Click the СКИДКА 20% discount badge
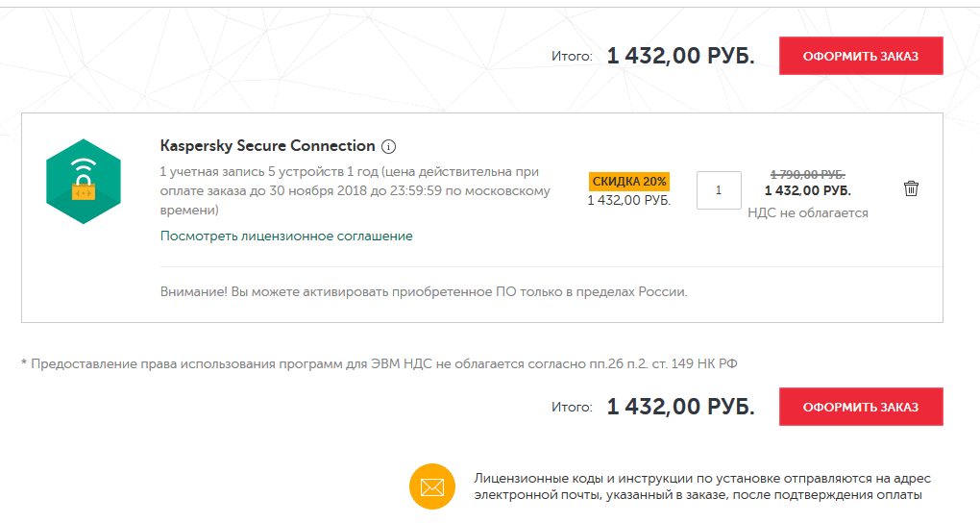Viewport: 980px width, 523px height. click(x=629, y=181)
